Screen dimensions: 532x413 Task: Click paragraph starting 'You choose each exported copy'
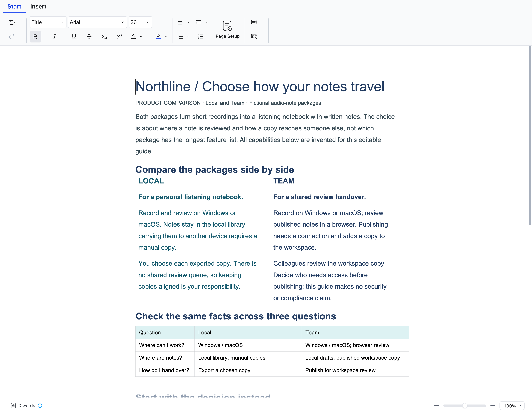point(198,275)
